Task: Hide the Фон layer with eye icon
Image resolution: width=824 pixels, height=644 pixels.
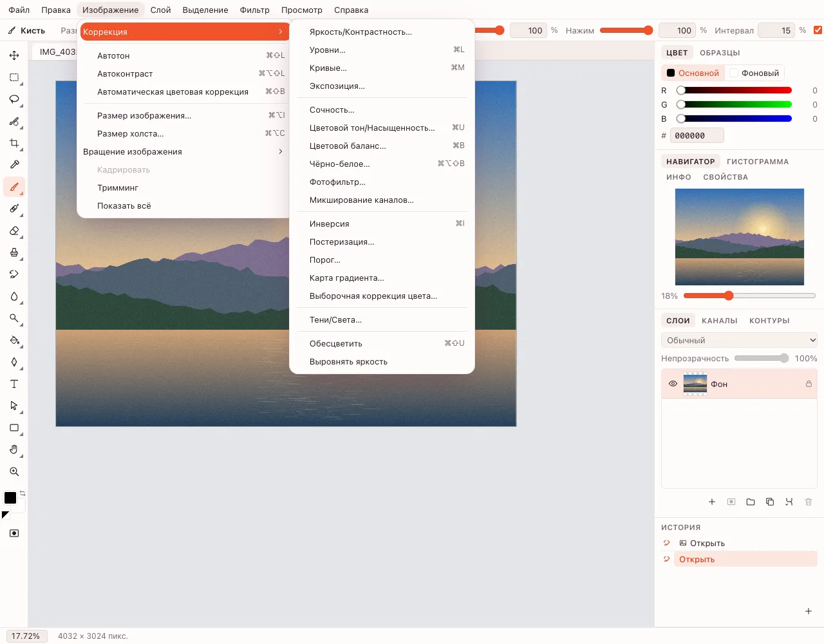Action: pyautogui.click(x=673, y=384)
